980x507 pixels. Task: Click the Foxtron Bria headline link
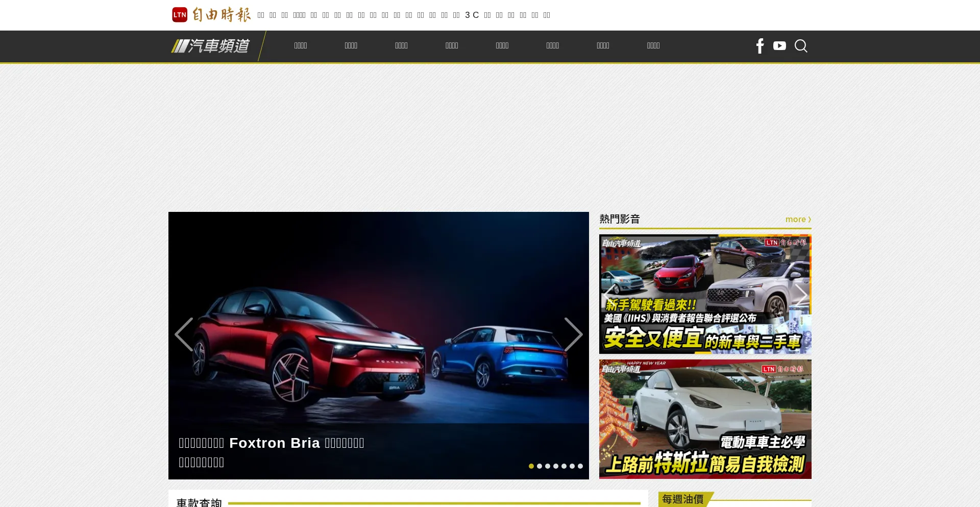272,443
